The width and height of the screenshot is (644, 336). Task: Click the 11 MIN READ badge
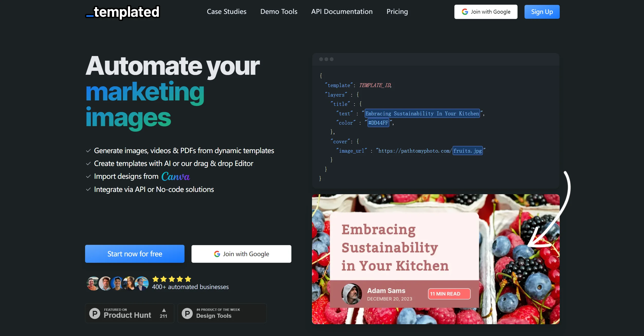click(449, 294)
